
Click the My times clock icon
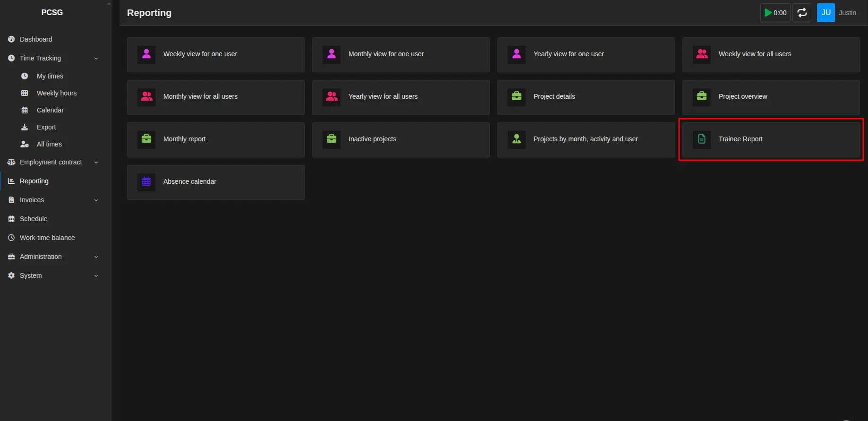pyautogui.click(x=25, y=76)
